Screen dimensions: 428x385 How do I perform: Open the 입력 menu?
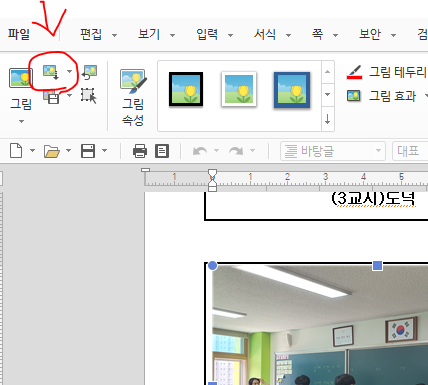(x=207, y=34)
